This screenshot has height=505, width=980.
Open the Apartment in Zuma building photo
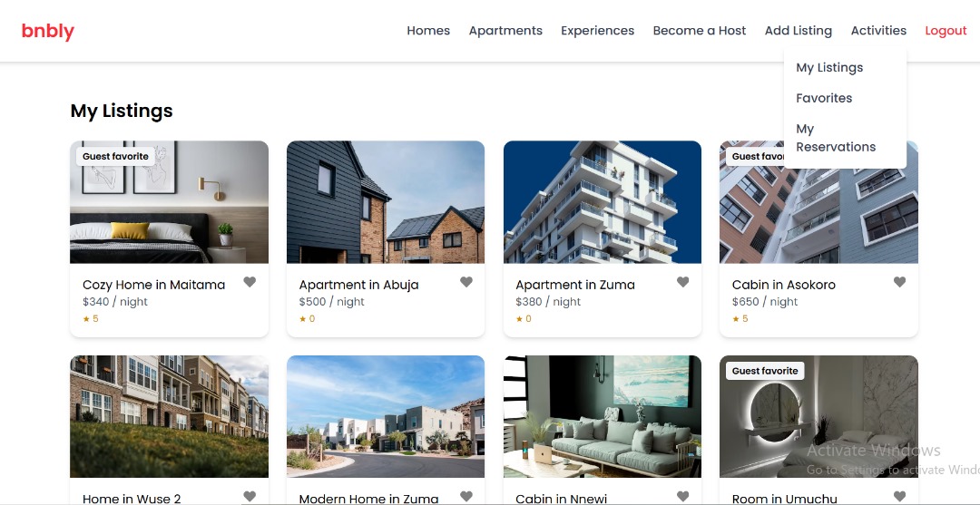[x=603, y=201]
